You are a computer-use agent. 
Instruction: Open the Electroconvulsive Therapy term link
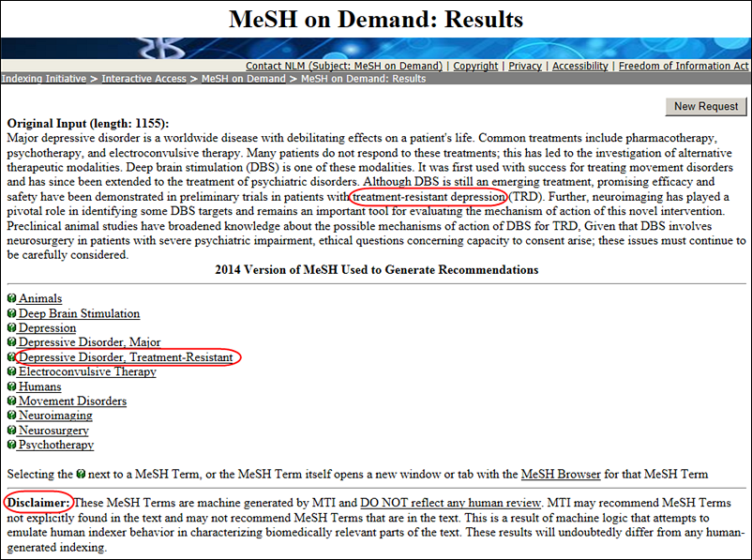point(87,371)
